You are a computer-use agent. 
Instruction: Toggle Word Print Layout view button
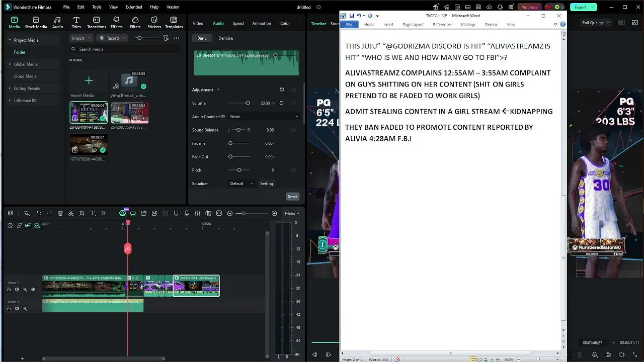point(473,359)
